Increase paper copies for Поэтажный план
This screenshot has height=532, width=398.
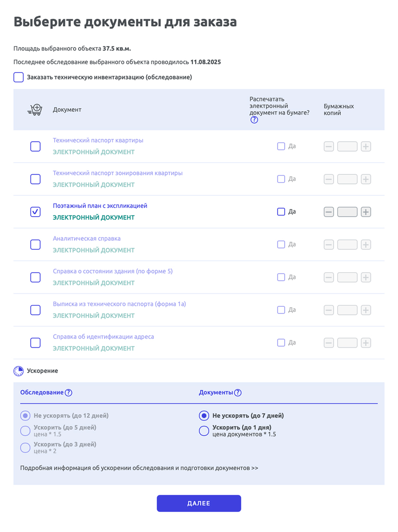coord(366,212)
